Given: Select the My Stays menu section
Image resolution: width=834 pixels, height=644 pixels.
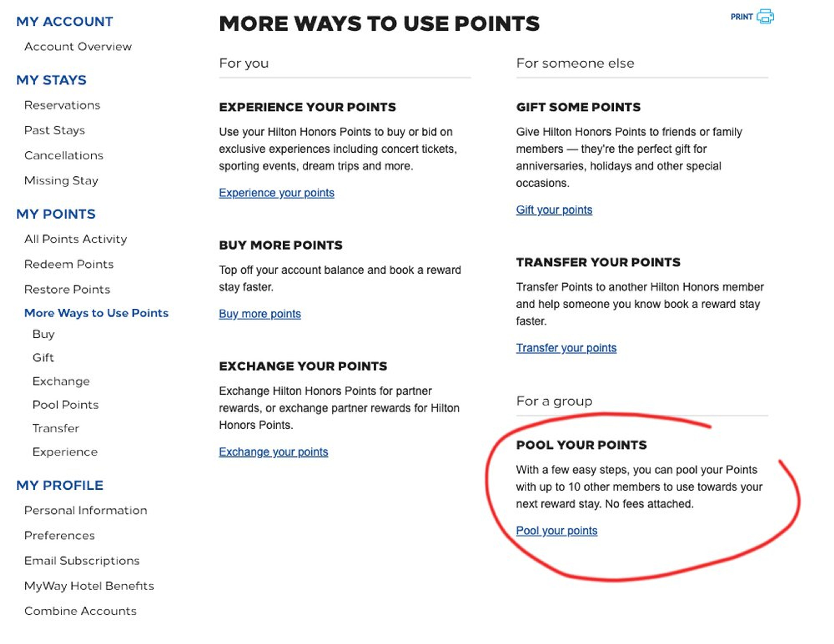Looking at the screenshot, I should click(51, 79).
